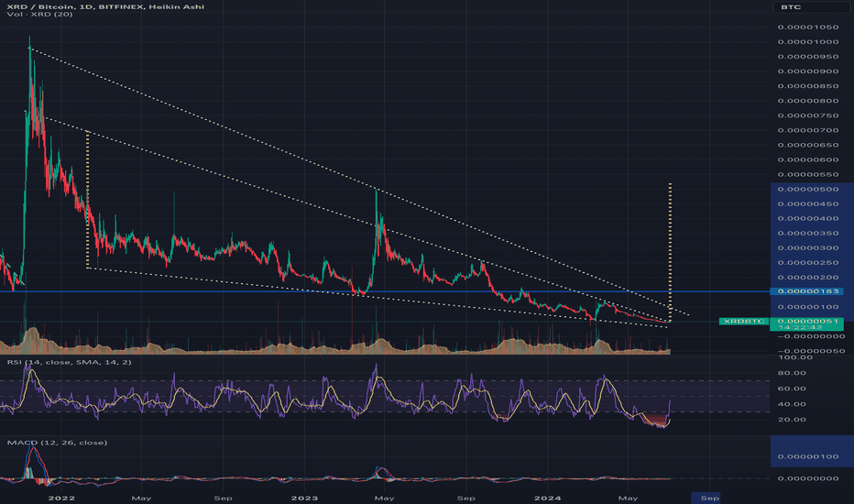Screen dimensions: 854x504
Task: Click MACD scale value 0.00000100
Action: tap(807, 456)
